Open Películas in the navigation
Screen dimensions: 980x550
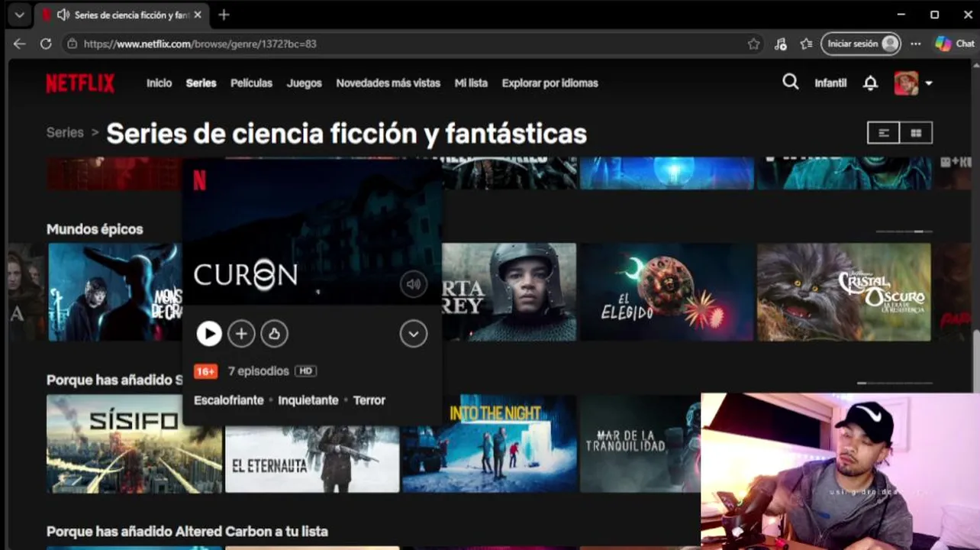point(252,83)
